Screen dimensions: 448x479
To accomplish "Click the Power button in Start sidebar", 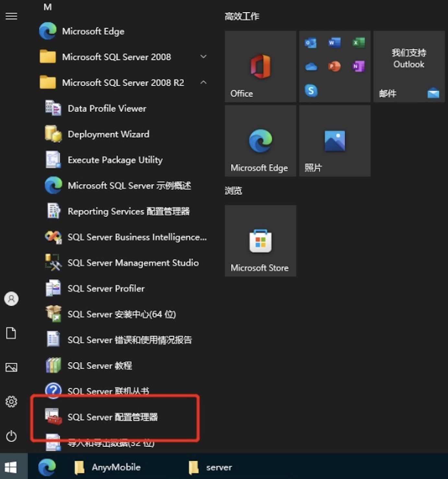I will pyautogui.click(x=11, y=436).
